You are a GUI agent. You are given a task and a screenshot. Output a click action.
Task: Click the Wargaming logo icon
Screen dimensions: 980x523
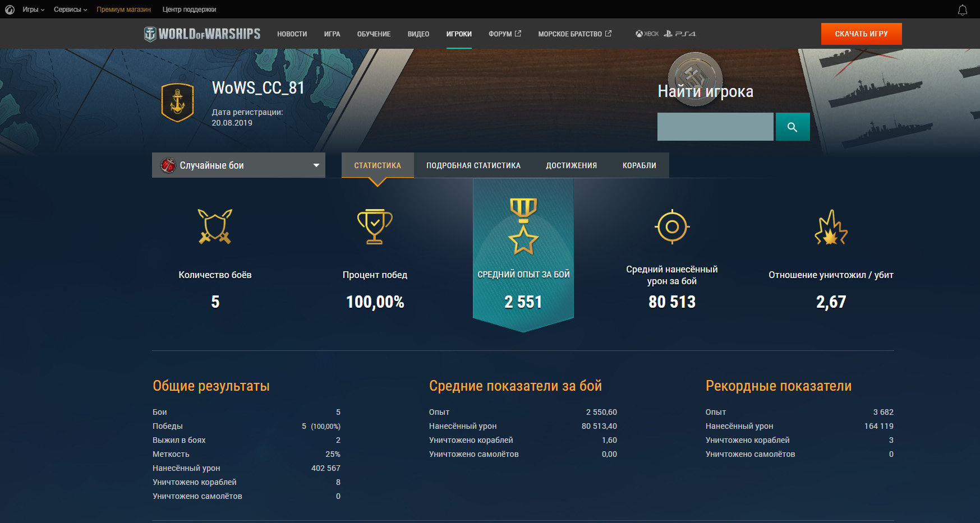(10, 10)
